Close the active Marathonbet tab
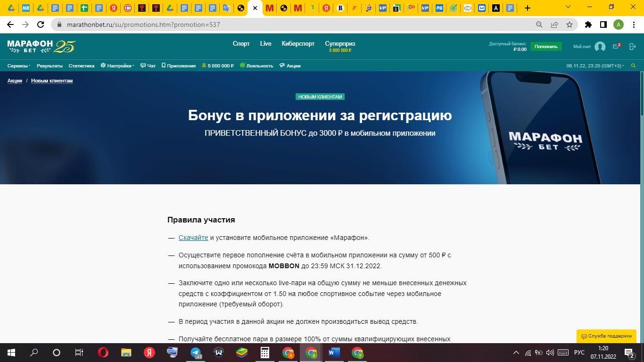This screenshot has width=644, height=362. [255, 8]
